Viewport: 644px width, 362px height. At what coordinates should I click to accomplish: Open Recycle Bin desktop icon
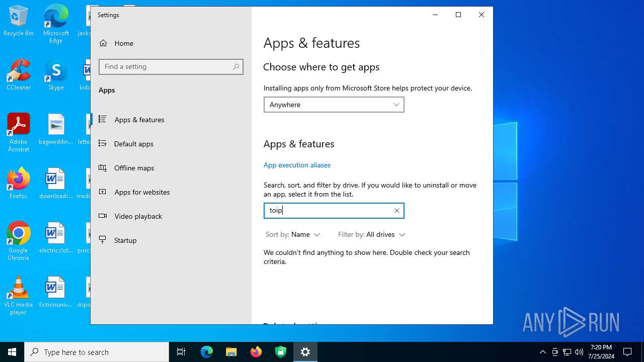[19, 22]
